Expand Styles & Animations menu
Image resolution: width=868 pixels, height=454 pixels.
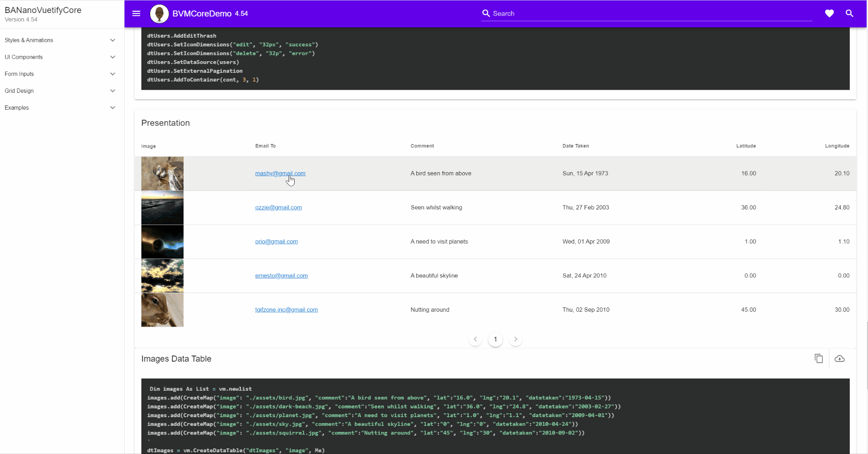pos(60,40)
